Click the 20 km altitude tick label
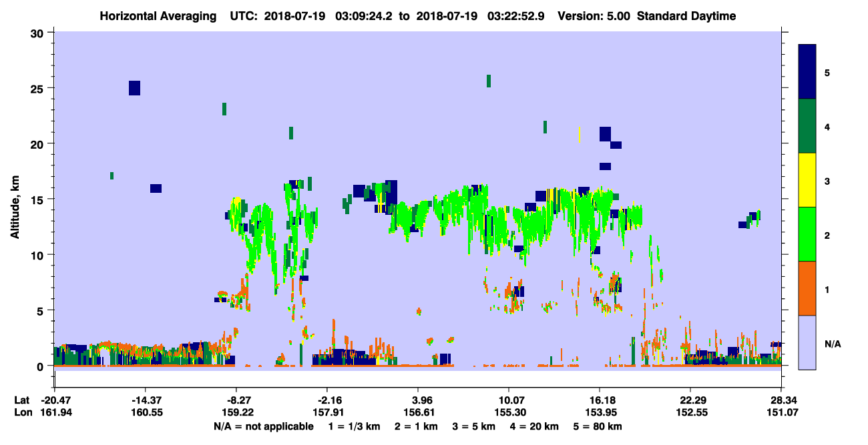 (38, 143)
